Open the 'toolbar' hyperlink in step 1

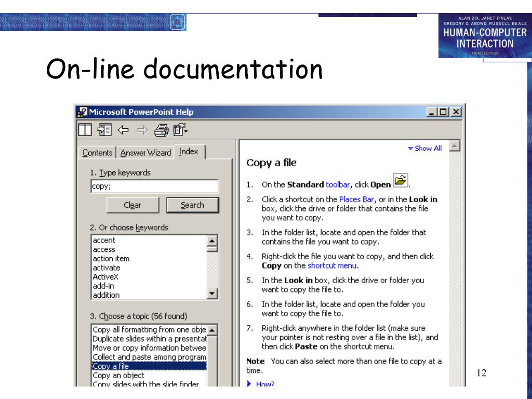pos(338,184)
